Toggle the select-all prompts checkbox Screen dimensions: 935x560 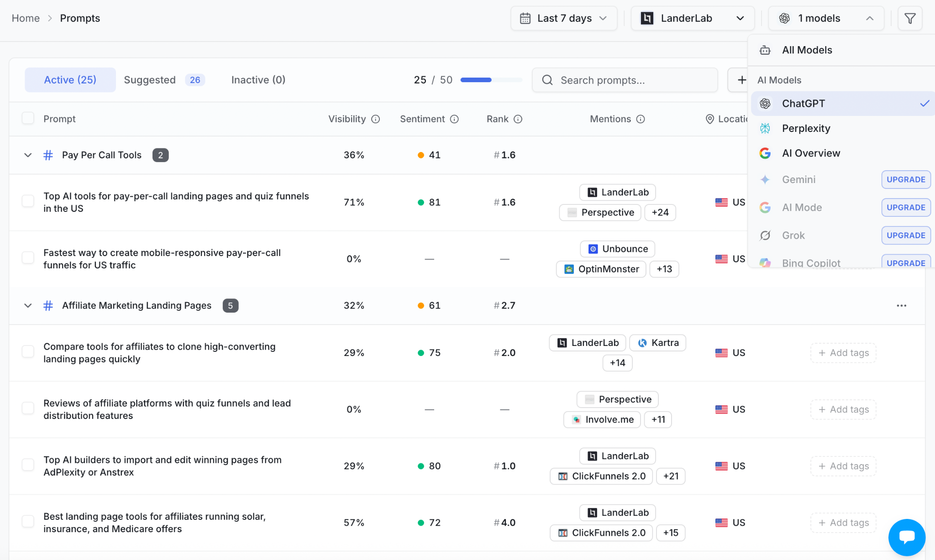[28, 118]
